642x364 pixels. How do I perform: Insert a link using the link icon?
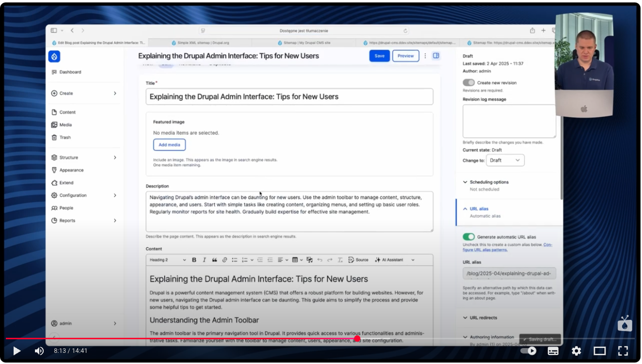224,260
